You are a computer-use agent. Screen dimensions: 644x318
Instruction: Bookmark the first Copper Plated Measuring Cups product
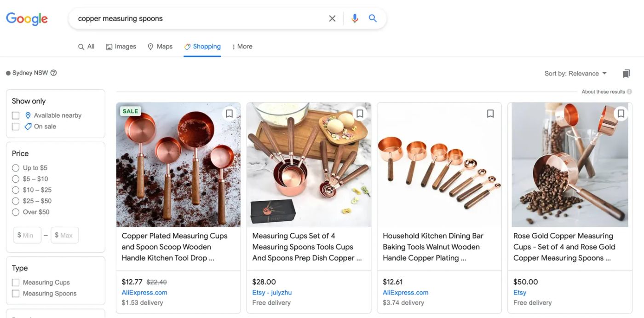point(229,113)
